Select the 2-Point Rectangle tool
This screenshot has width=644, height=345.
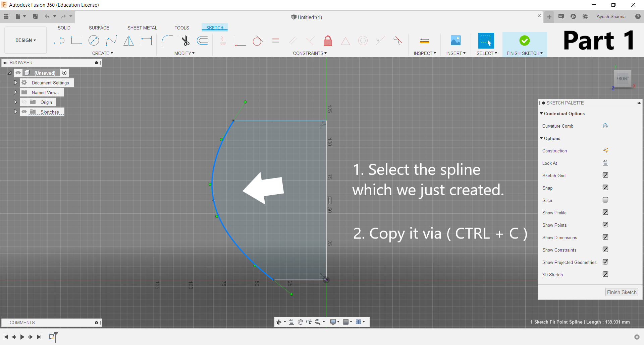[x=76, y=41]
